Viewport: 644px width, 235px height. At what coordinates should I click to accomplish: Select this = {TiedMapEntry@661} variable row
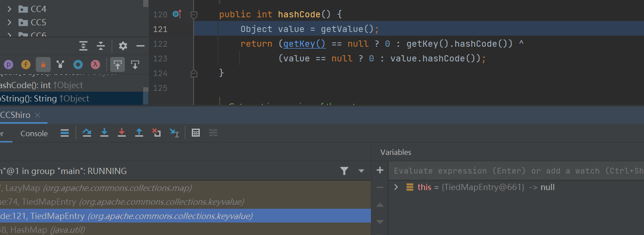tap(516, 187)
